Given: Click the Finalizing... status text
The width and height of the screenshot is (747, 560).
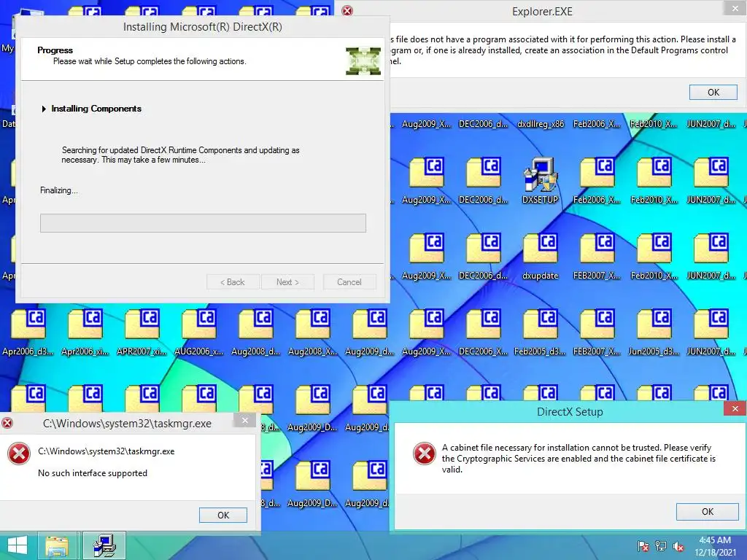Looking at the screenshot, I should (x=59, y=190).
